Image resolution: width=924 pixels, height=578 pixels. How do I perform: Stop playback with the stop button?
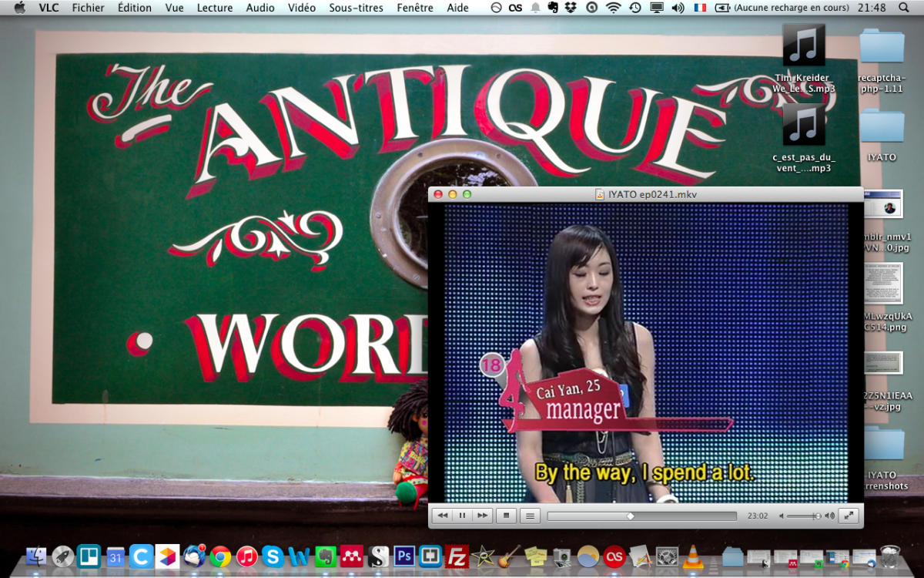point(506,516)
